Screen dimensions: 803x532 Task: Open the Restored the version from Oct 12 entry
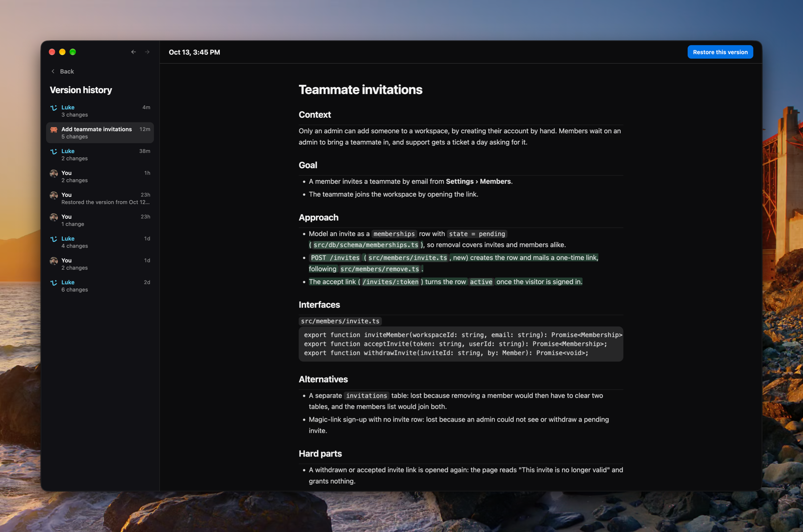pos(100,199)
